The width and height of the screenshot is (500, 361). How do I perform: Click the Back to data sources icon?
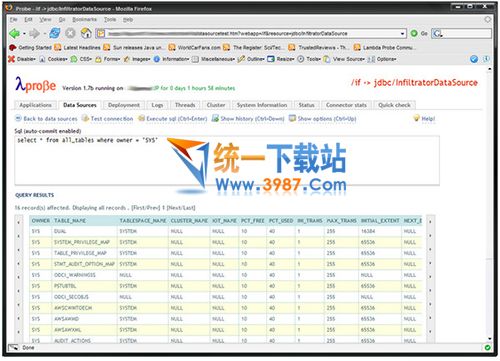pyautogui.click(x=18, y=118)
